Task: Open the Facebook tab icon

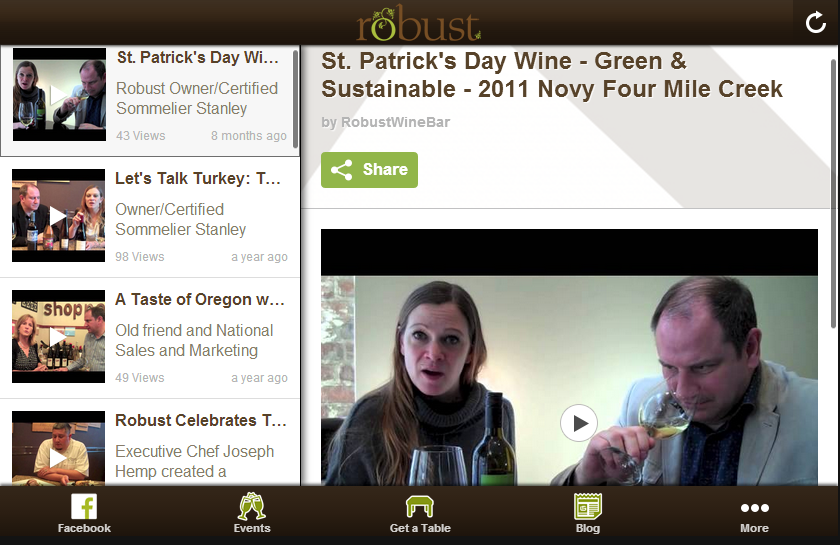Action: [84, 506]
